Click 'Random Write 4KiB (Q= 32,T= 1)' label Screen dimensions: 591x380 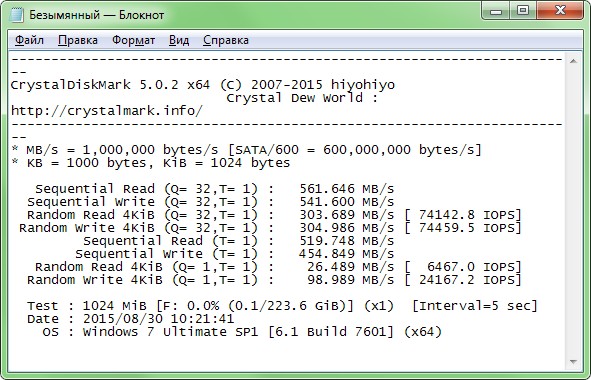click(x=139, y=228)
